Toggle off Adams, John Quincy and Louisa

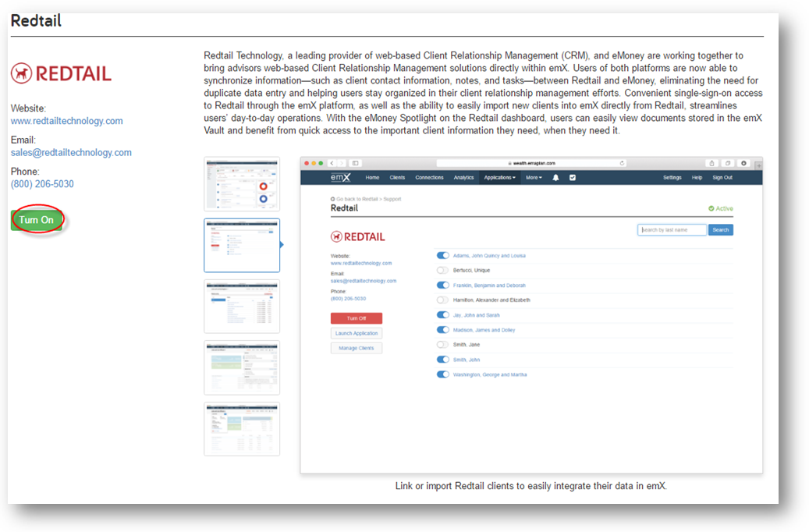pyautogui.click(x=442, y=255)
